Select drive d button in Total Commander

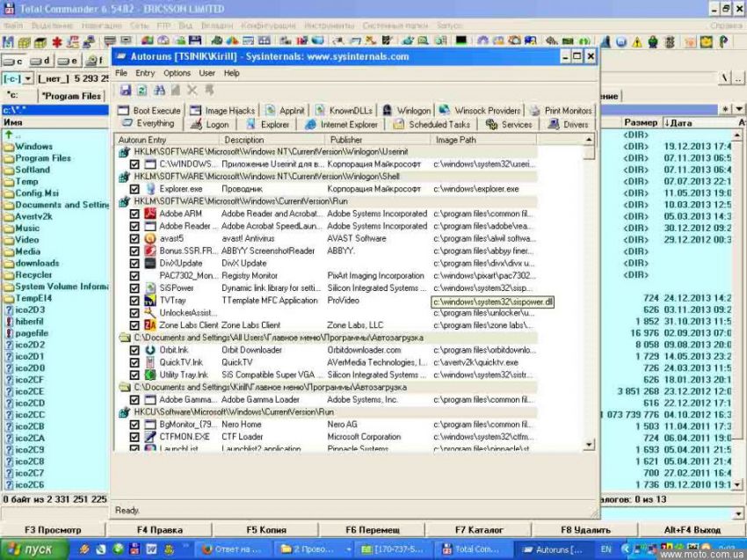40,61
